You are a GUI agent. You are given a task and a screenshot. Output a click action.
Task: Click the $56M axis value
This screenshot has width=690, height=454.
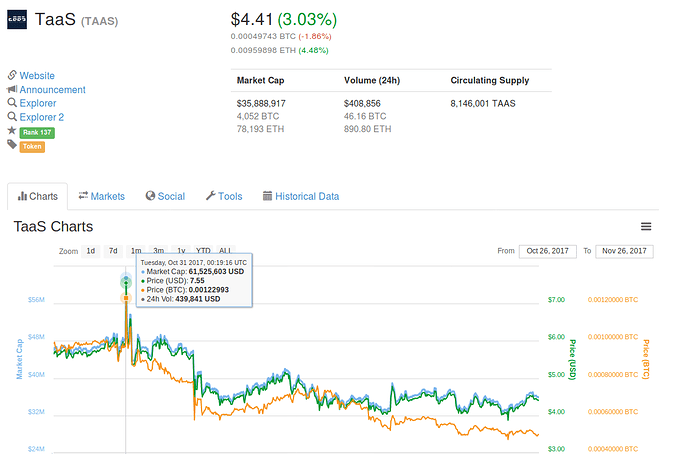pos(36,300)
